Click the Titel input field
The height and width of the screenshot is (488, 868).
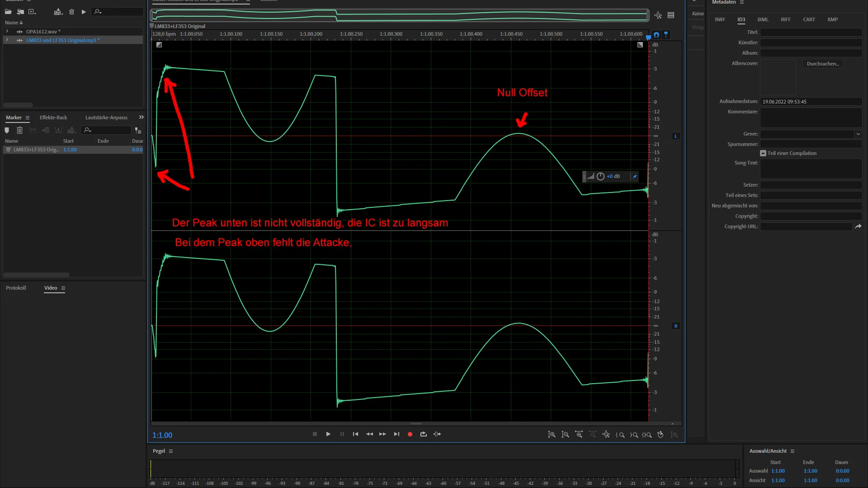[x=811, y=32]
